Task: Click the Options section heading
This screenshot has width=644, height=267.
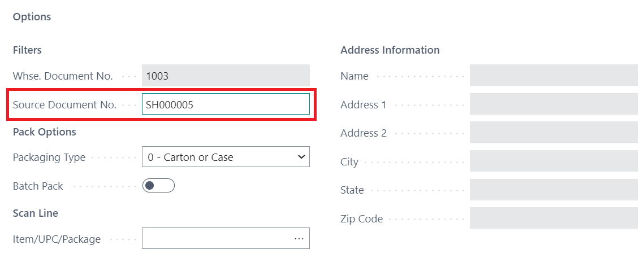Action: pyautogui.click(x=32, y=17)
